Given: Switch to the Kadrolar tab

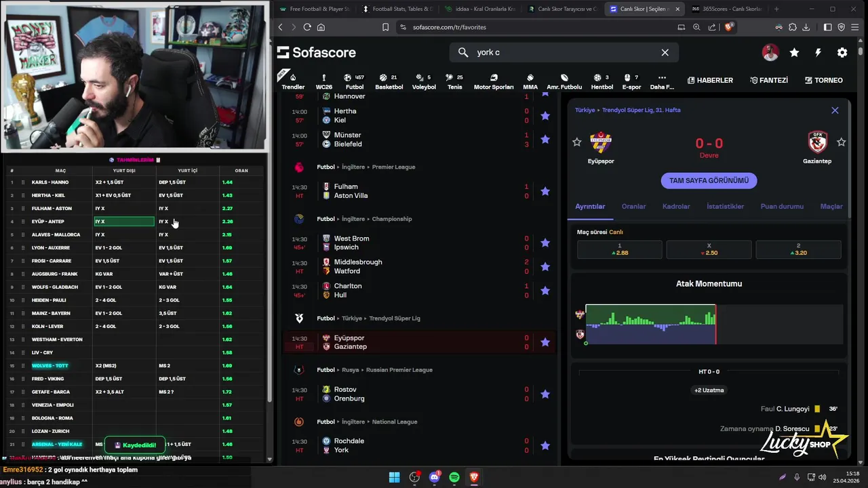Looking at the screenshot, I should point(676,206).
